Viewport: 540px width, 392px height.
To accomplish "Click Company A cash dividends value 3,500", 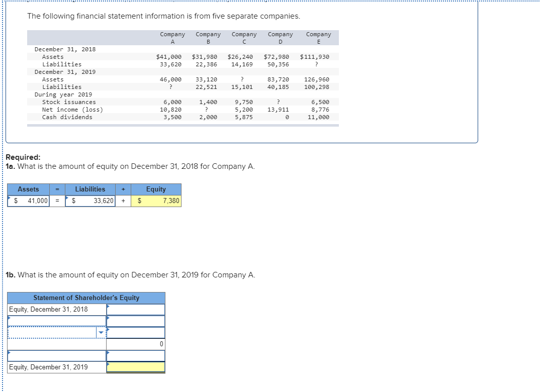I will 172,118.
